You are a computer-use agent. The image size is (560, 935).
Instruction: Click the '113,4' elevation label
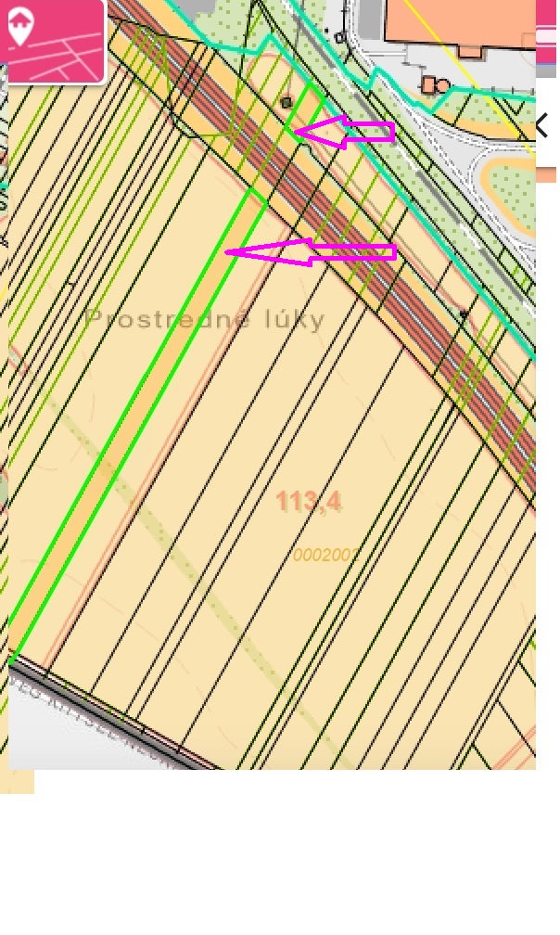coord(308,502)
